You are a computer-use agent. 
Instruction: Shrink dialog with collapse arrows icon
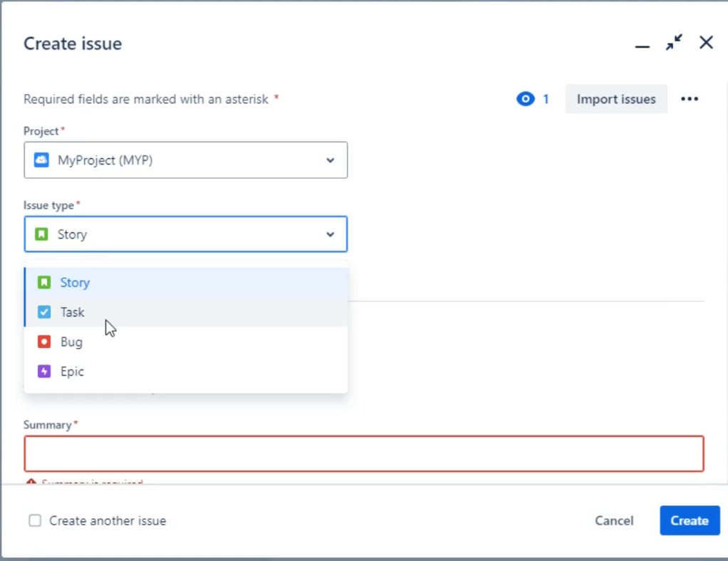click(x=674, y=42)
